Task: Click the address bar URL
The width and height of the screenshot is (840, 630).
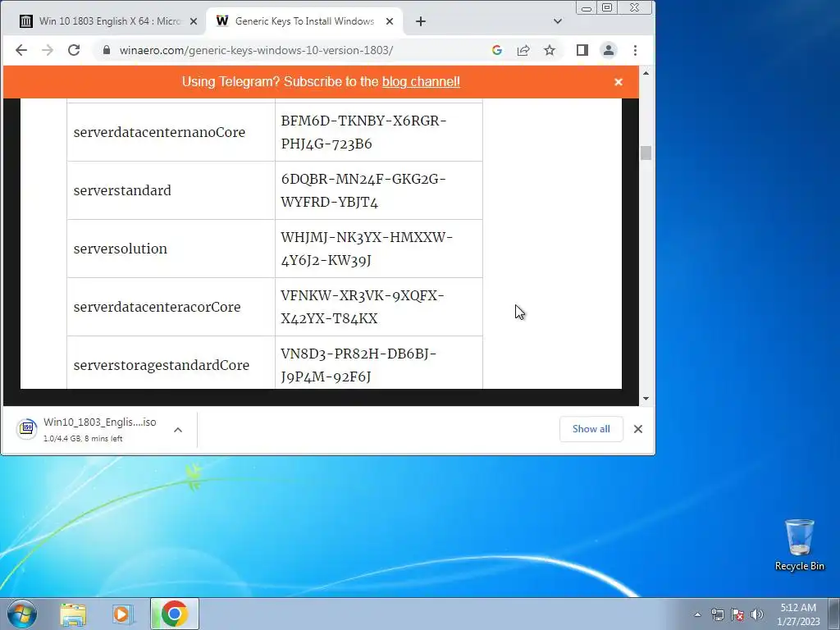Action: coord(256,50)
